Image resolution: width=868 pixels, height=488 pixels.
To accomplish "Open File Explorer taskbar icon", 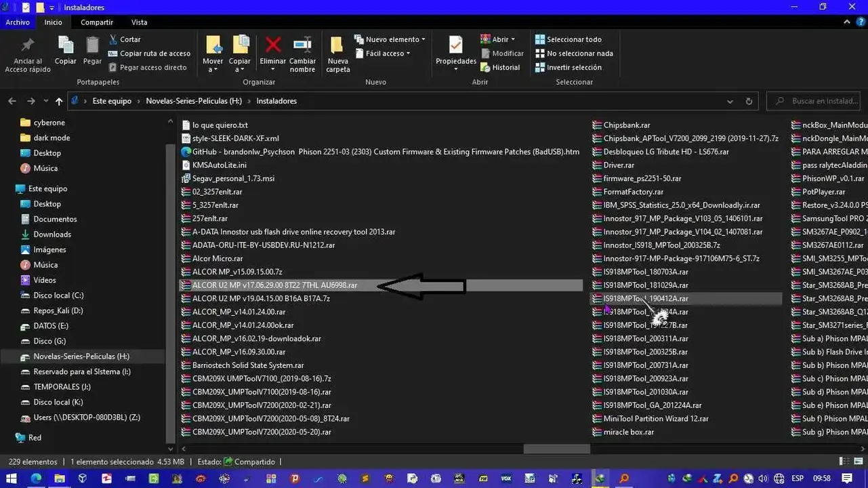I will click(60, 479).
